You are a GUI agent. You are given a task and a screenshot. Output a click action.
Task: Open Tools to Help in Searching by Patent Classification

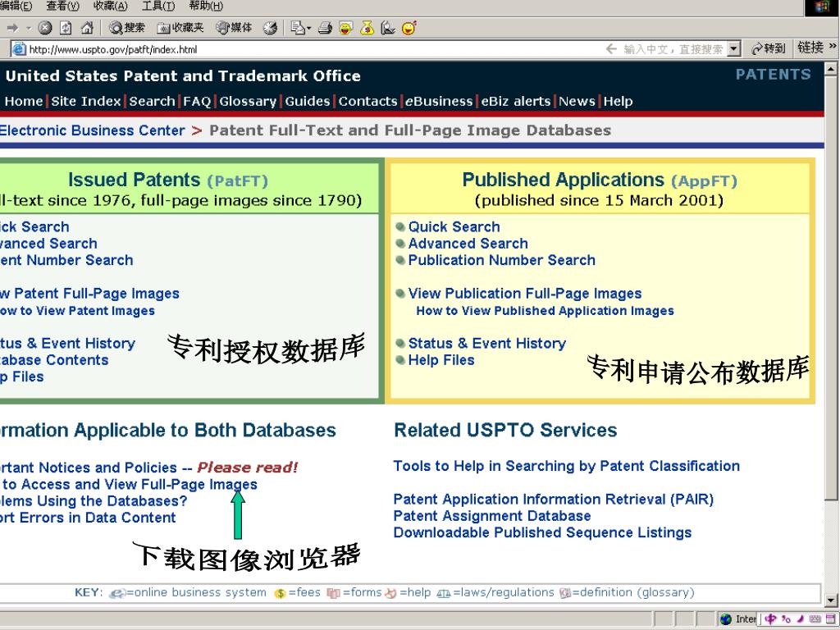pos(566,466)
